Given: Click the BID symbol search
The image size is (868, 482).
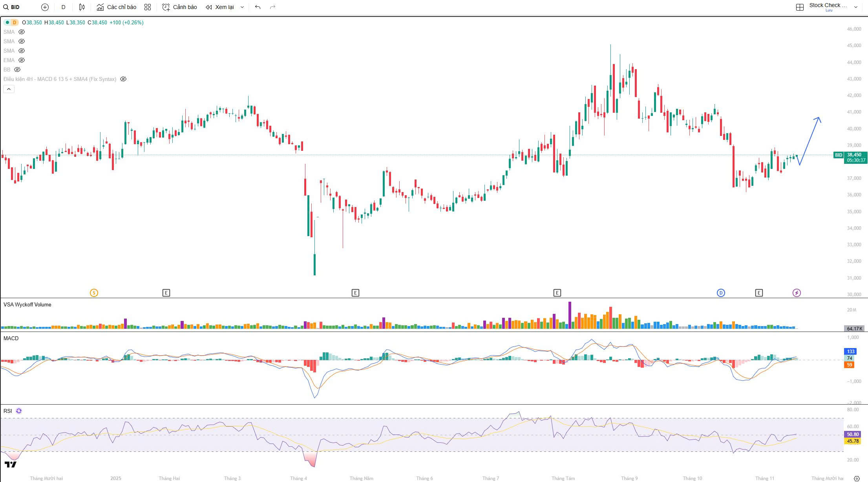Looking at the screenshot, I should click(x=12, y=7).
